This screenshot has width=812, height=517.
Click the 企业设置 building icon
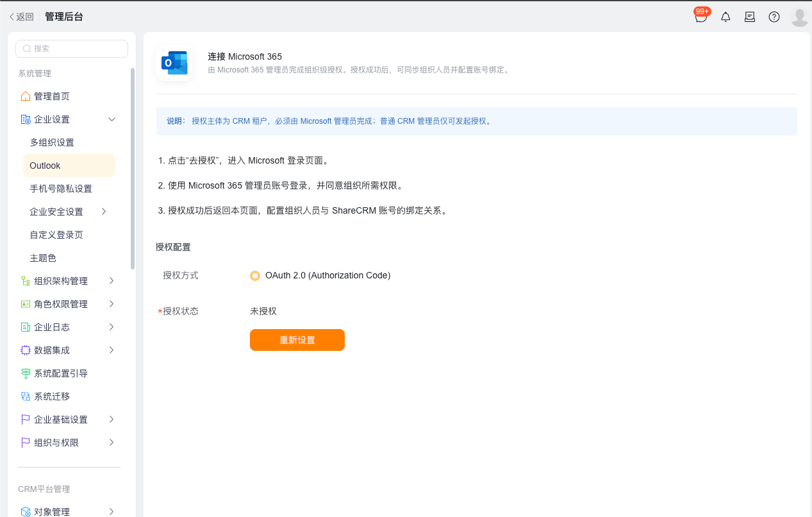pyautogui.click(x=26, y=119)
